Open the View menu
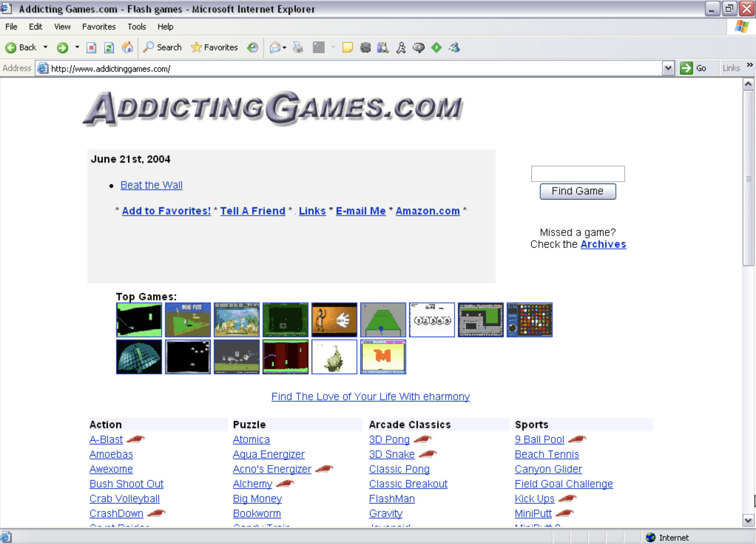 click(62, 27)
